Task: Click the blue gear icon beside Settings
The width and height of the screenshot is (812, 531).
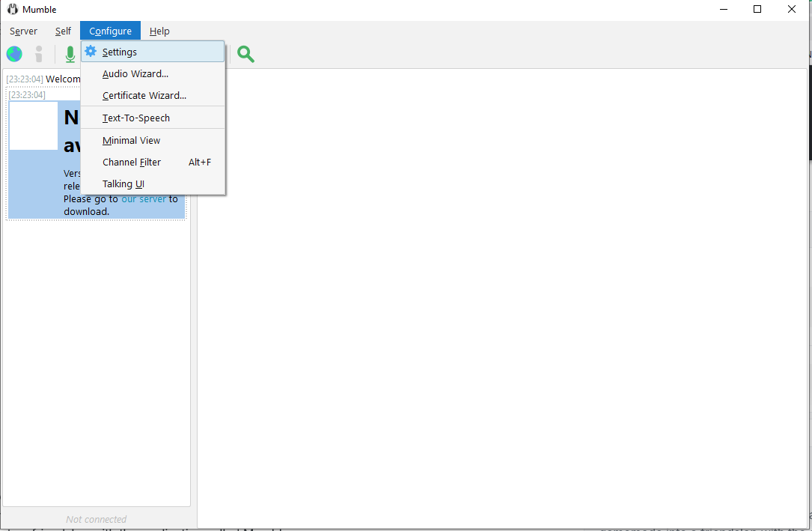Action: pyautogui.click(x=91, y=52)
